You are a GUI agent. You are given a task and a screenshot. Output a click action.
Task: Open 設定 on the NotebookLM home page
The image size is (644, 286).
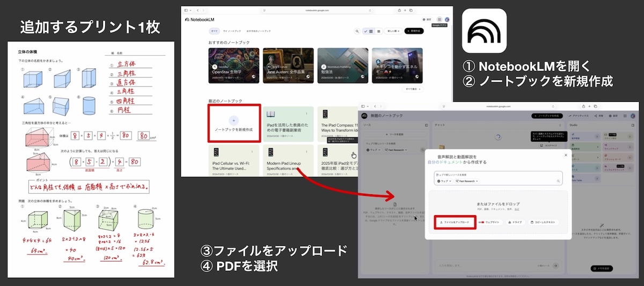[428, 19]
